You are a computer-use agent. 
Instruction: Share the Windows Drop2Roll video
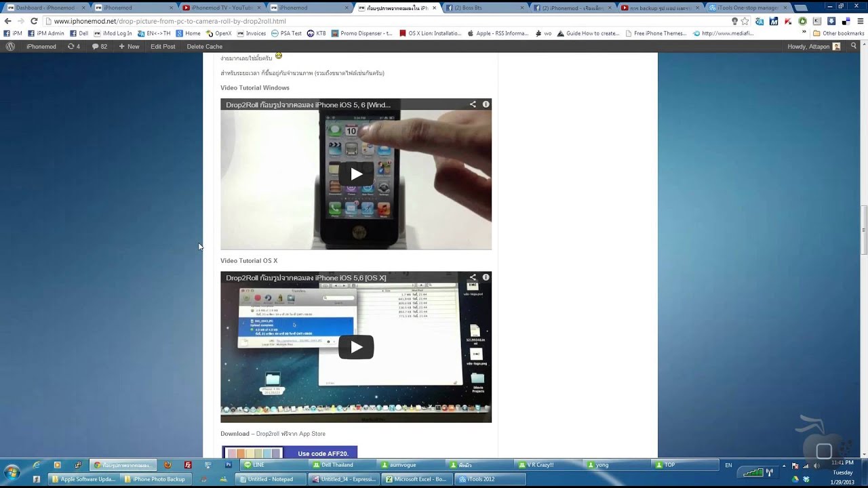click(473, 104)
